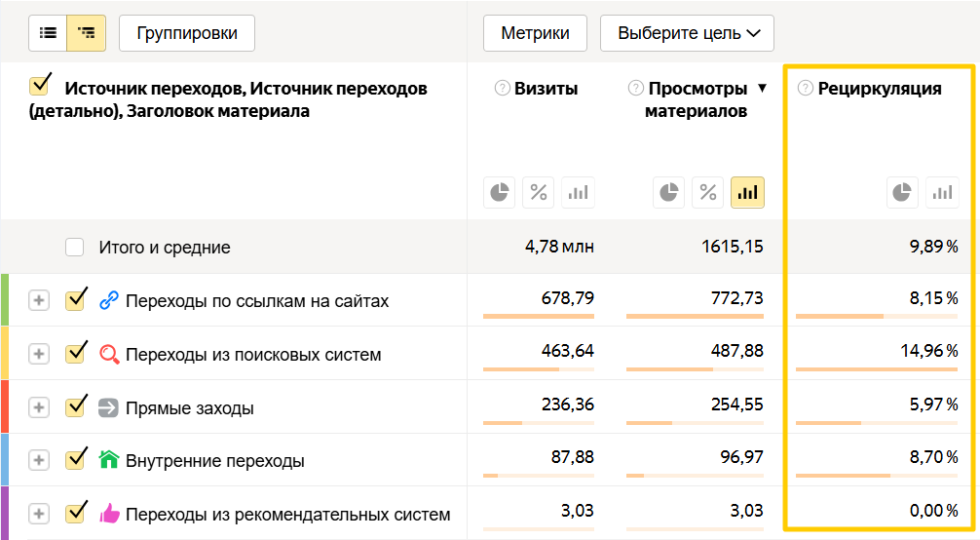Click the purple color marker for рекомендательных систем
The image size is (980, 540).
[x=4, y=513]
